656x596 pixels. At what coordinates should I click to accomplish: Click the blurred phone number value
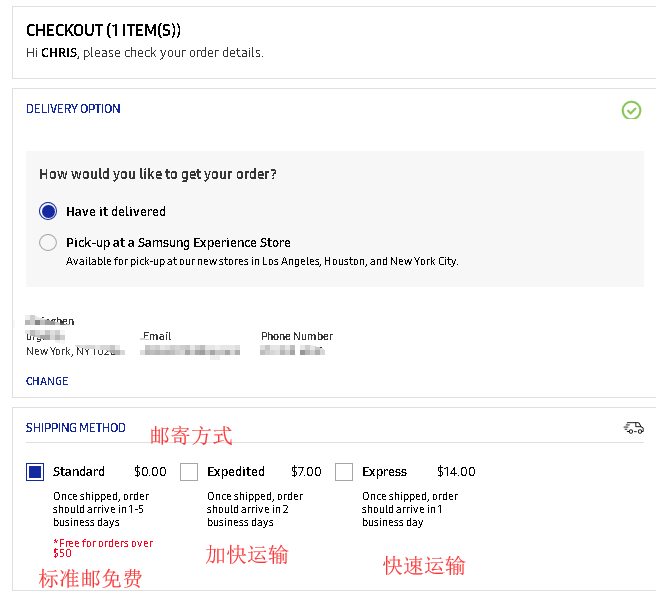point(293,351)
